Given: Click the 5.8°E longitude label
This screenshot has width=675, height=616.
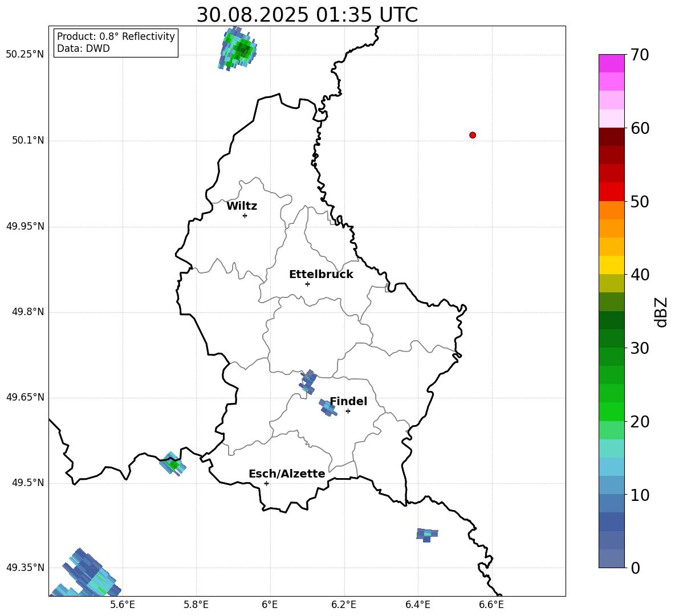Looking at the screenshot, I should [x=196, y=605].
